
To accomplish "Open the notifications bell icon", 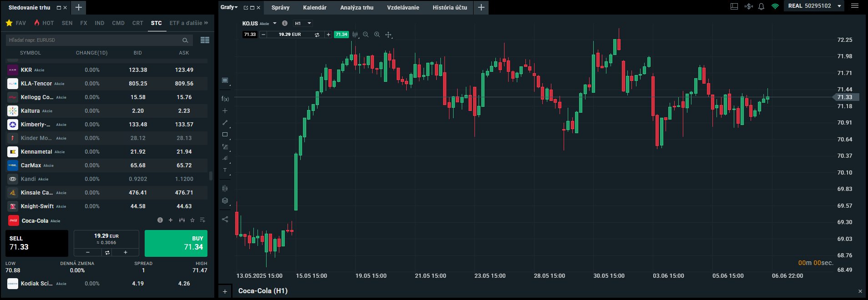I will point(761,6).
